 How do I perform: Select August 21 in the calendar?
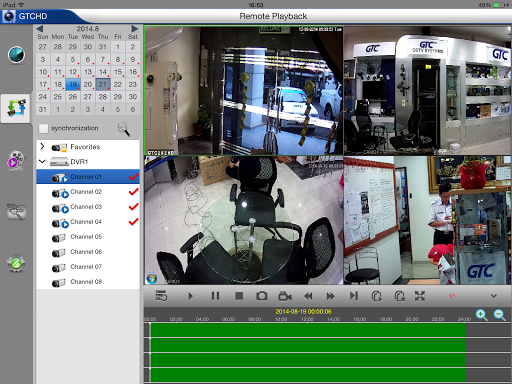click(x=103, y=84)
